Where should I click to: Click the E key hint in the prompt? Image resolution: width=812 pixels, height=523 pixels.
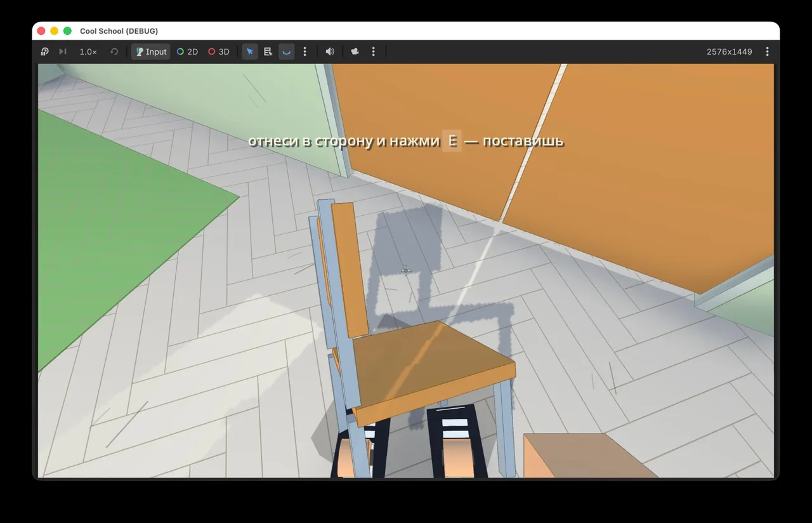point(452,141)
